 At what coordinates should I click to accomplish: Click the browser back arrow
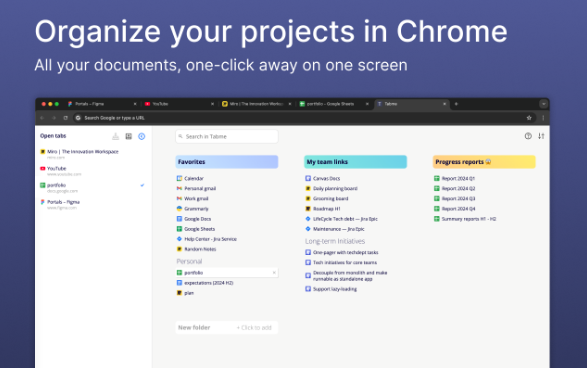[x=42, y=118]
